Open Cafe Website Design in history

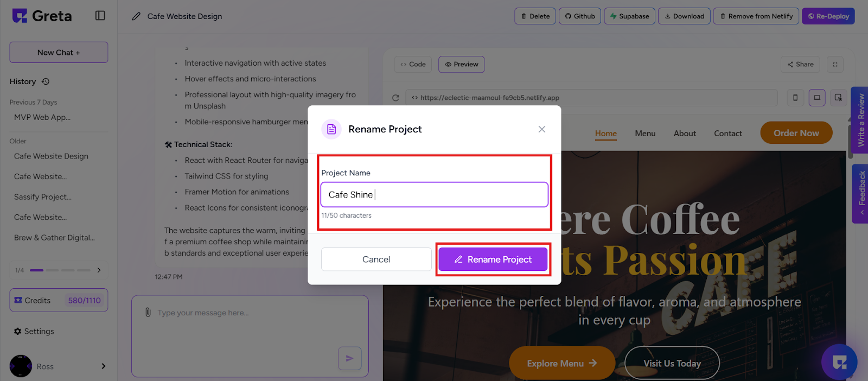pos(51,156)
